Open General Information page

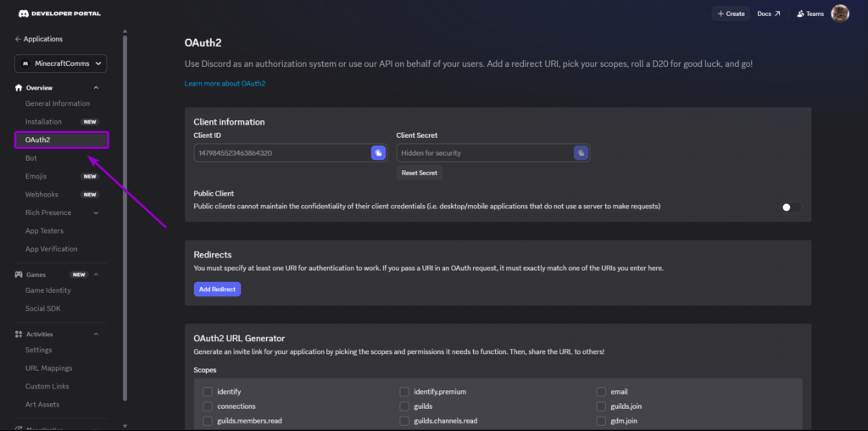click(x=58, y=103)
